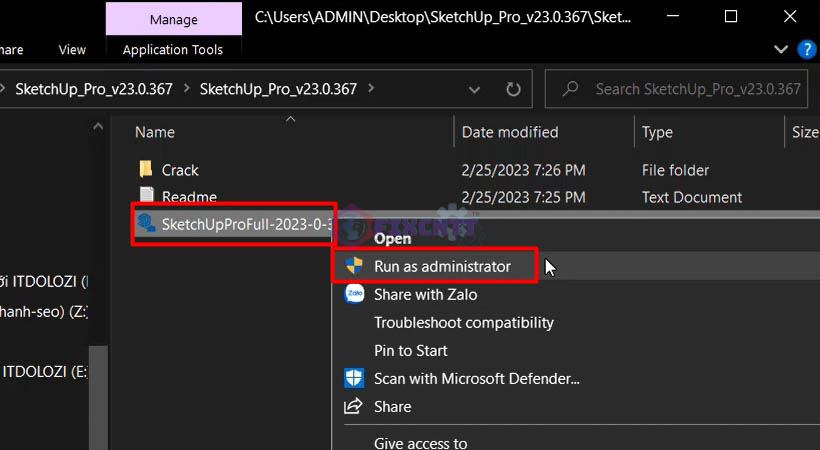Click the Readme text document icon
Viewport: 820px width, 450px height.
click(147, 195)
